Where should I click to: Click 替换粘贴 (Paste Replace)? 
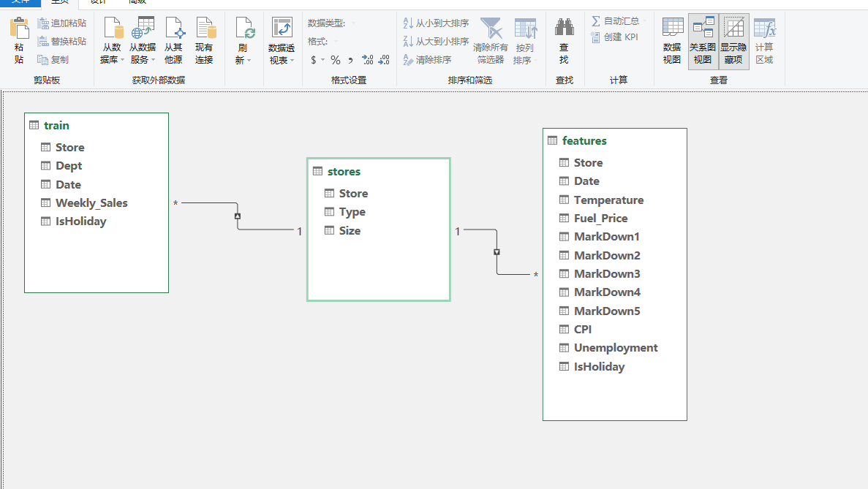coord(62,42)
